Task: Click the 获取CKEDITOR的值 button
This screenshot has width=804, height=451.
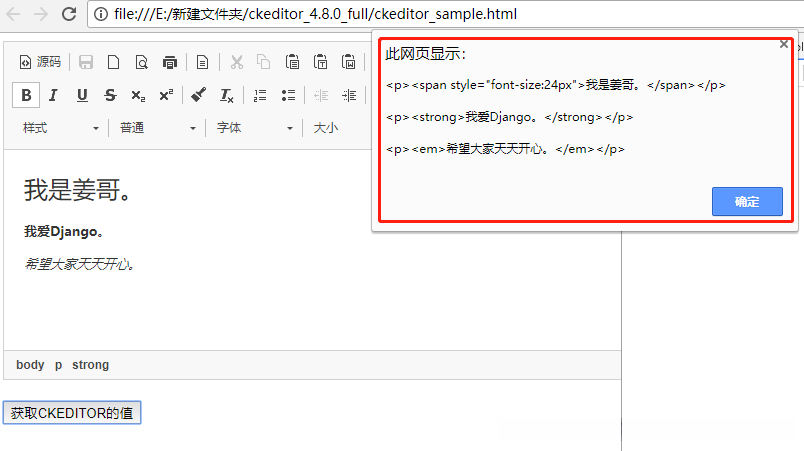Action: pos(72,413)
